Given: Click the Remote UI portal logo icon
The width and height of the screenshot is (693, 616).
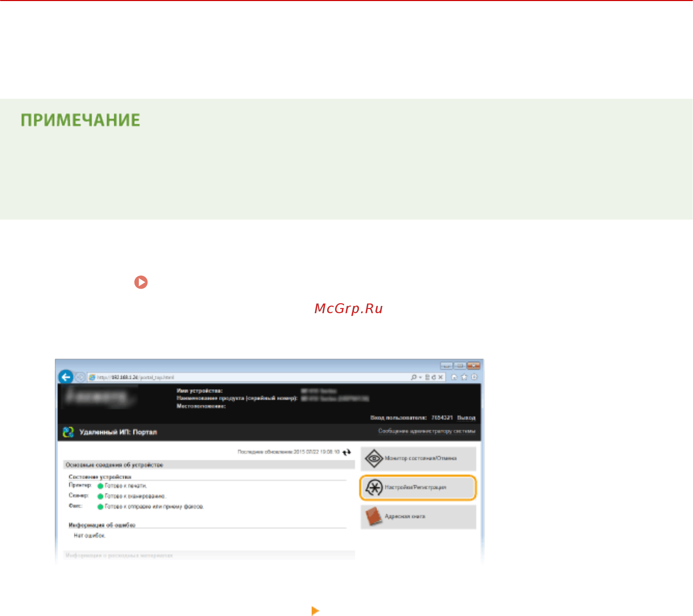Looking at the screenshot, I should (x=68, y=432).
